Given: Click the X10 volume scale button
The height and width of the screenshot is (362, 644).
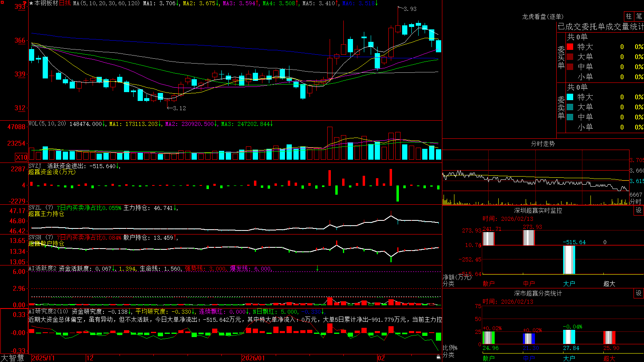Looking at the screenshot, I should tap(21, 157).
